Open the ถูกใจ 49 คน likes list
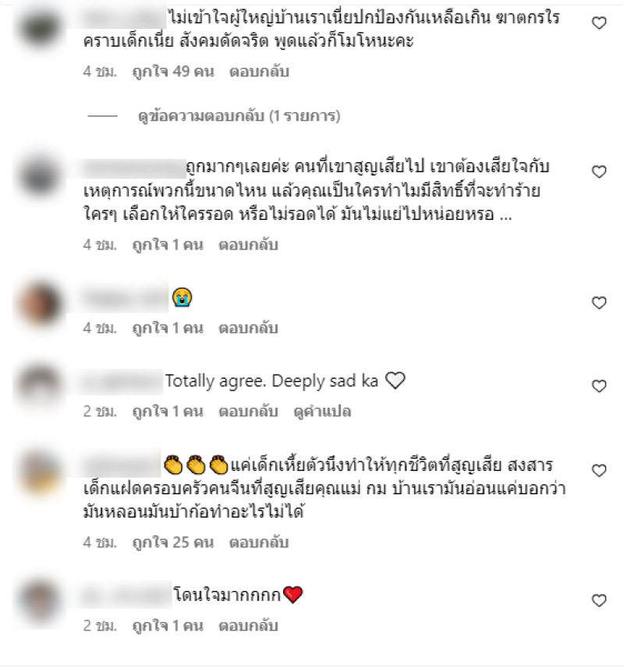 pyautogui.click(x=173, y=72)
